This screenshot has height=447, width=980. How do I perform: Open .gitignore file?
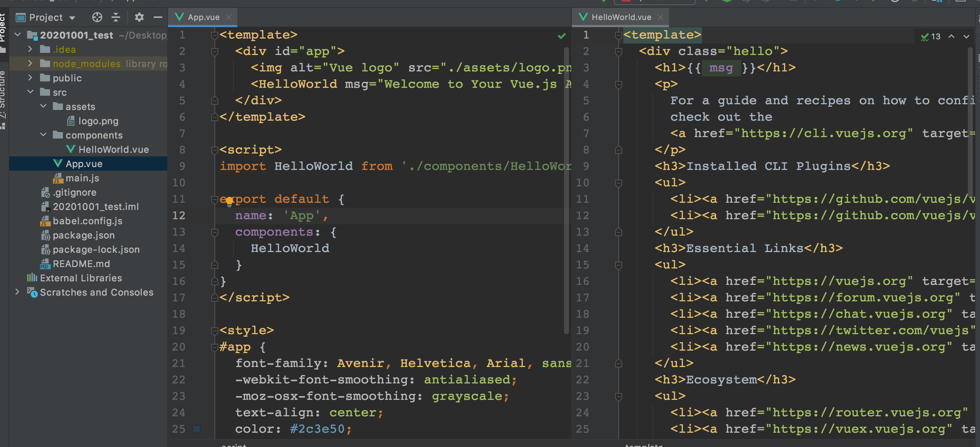69,192
